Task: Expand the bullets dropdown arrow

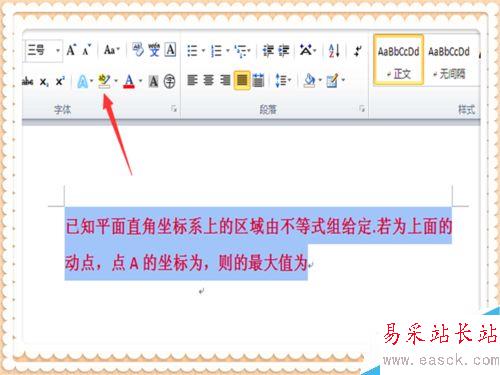Action: click(203, 51)
